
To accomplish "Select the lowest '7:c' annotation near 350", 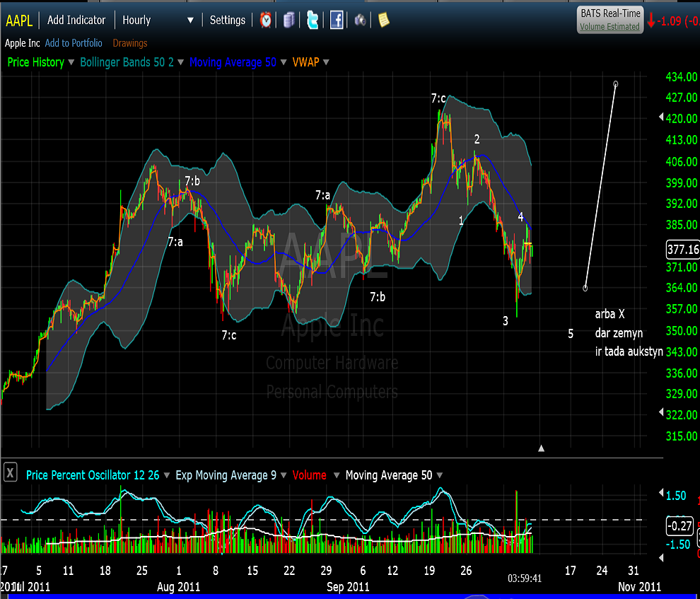I will [x=229, y=335].
